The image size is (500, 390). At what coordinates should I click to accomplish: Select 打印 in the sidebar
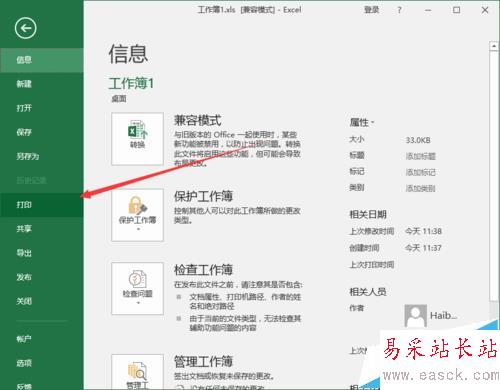(x=42, y=205)
